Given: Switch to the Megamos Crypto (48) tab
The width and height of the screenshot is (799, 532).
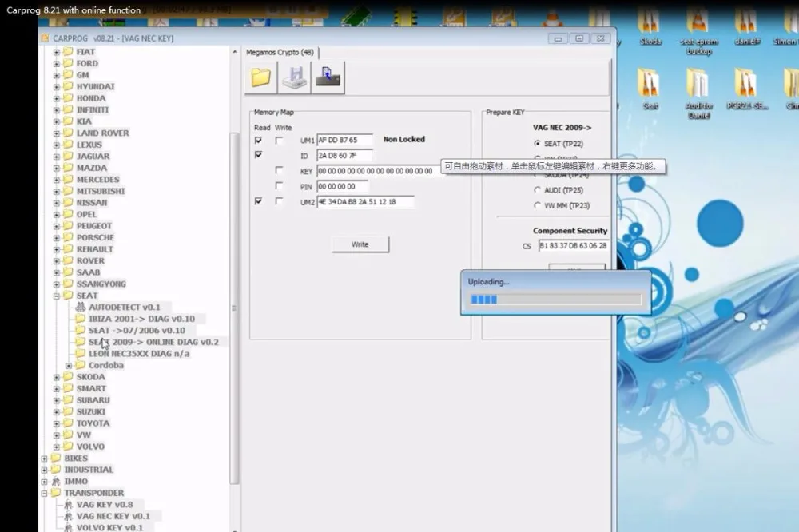Looking at the screenshot, I should point(280,52).
